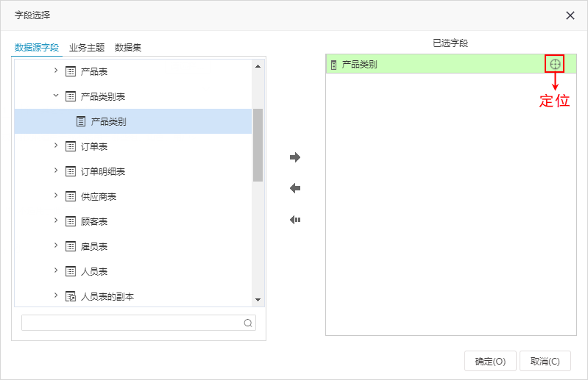588x380 pixels.
Task: Click the left arrow to remove the field
Action: pyautogui.click(x=295, y=188)
